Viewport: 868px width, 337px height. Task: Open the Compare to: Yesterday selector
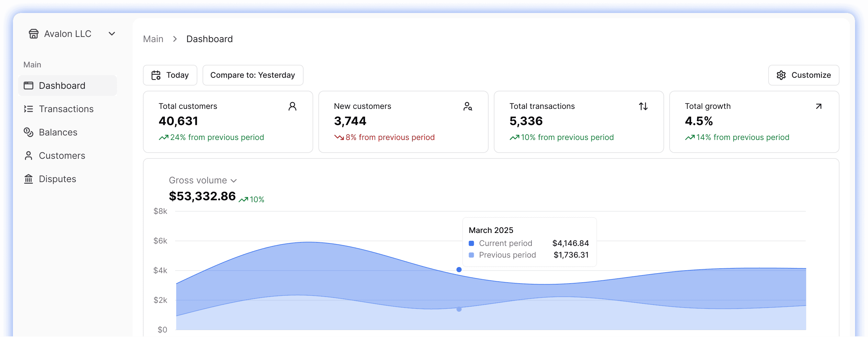tap(253, 75)
